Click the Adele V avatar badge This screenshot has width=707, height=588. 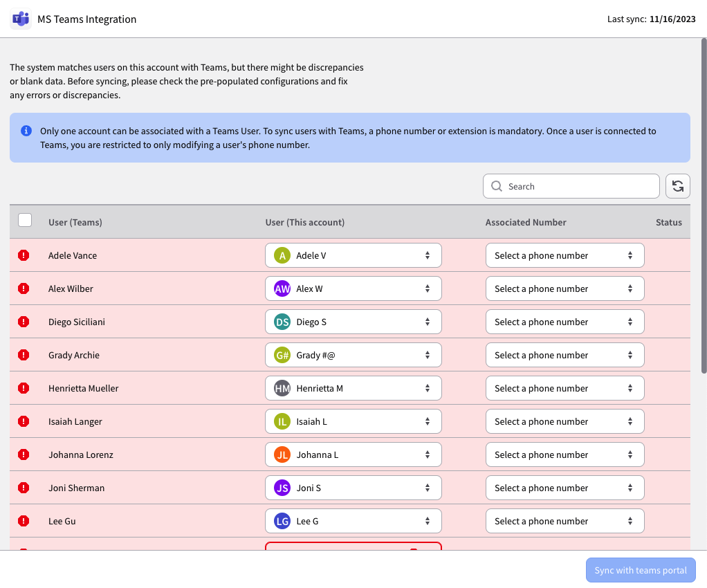click(x=282, y=256)
